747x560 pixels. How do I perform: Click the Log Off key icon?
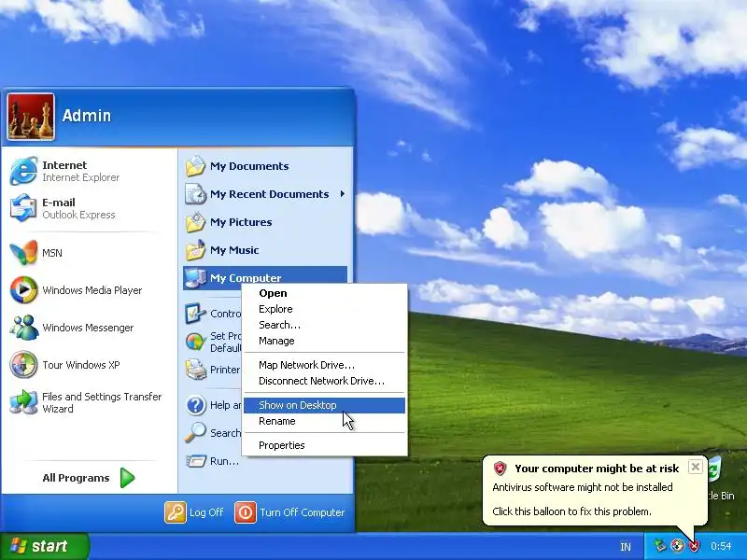(x=176, y=512)
